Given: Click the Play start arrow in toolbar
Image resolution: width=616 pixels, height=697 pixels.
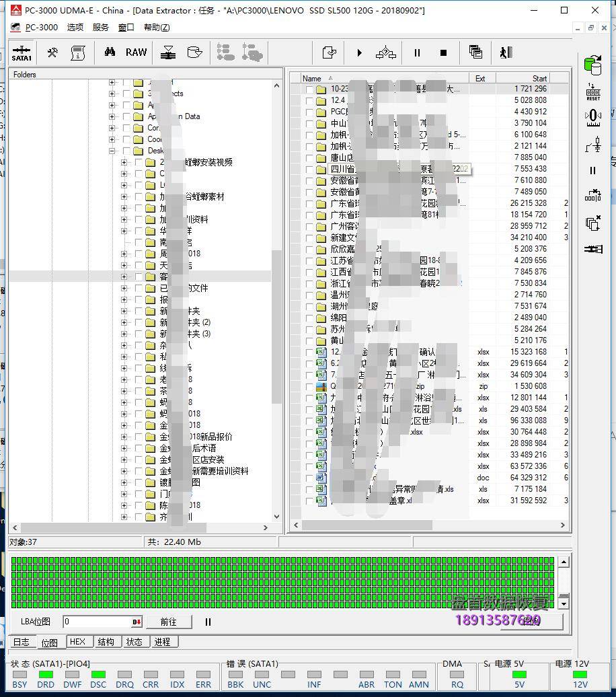Looking at the screenshot, I should point(359,52).
